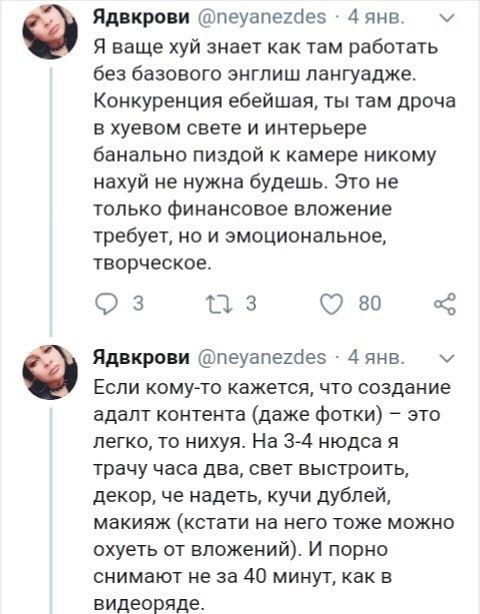Open tweet text starting 'Я ваще'
The height and width of the screenshot is (614, 480).
pyautogui.click(x=274, y=155)
